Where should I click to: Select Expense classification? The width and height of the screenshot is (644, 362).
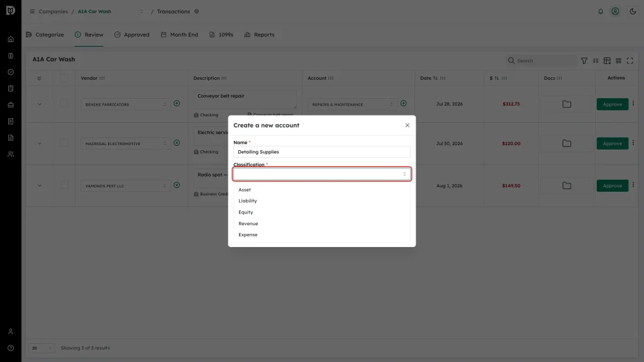pos(321,235)
